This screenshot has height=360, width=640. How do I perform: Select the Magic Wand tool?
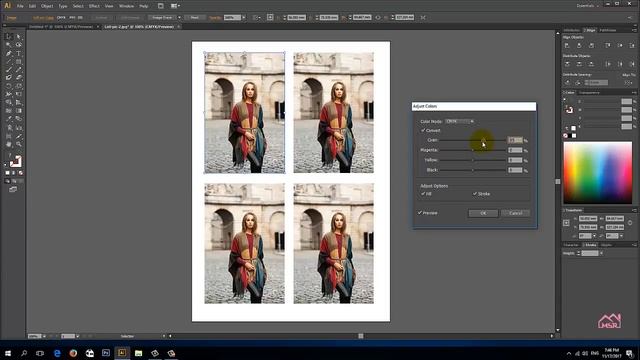coord(9,45)
